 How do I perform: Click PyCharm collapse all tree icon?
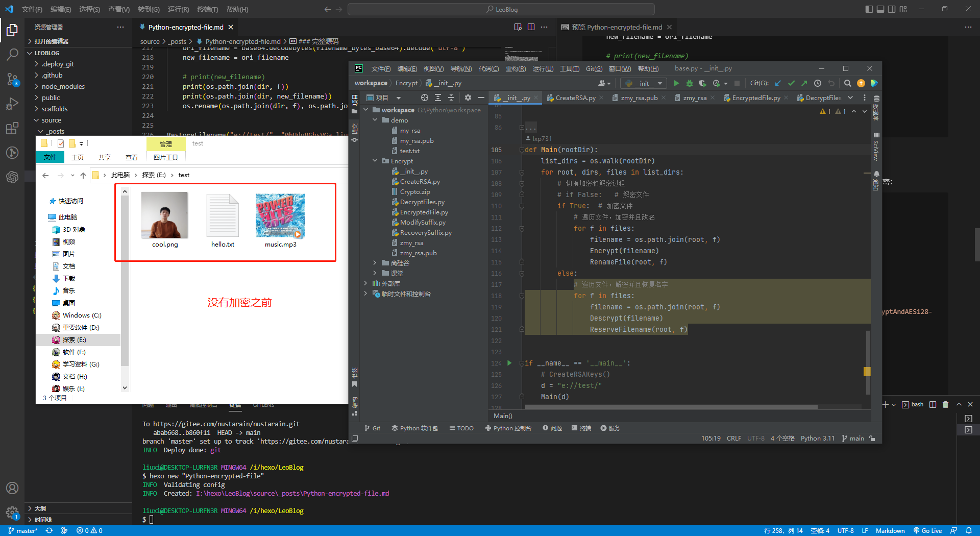tap(451, 98)
